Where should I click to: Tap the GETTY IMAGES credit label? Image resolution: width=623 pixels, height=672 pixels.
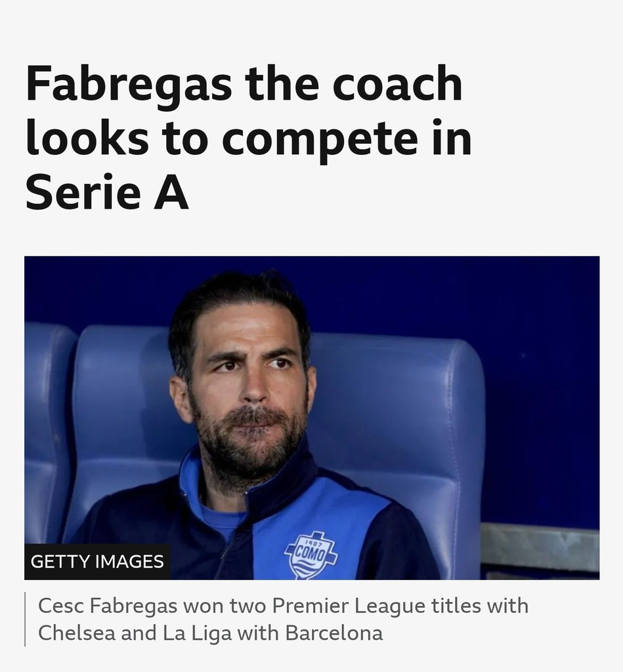(x=97, y=562)
